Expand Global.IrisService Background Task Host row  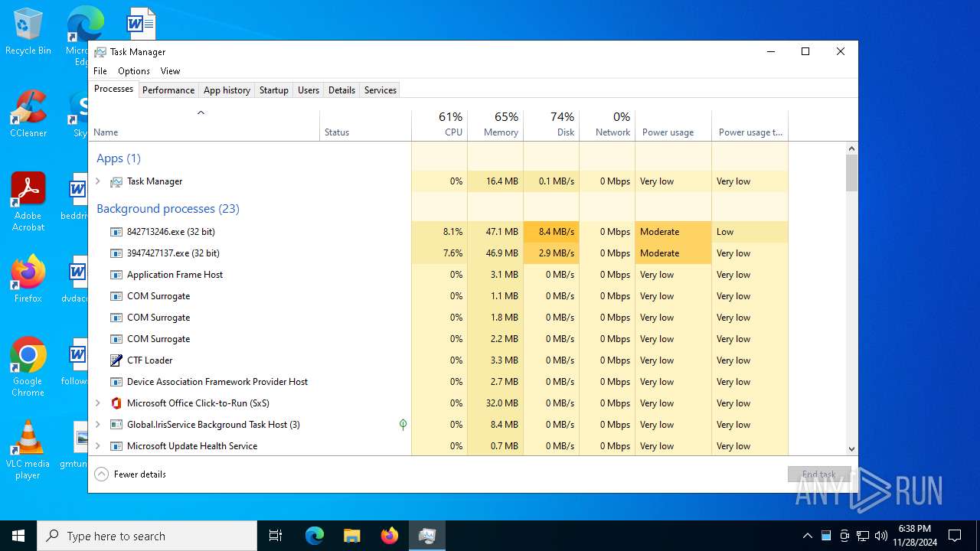point(98,425)
